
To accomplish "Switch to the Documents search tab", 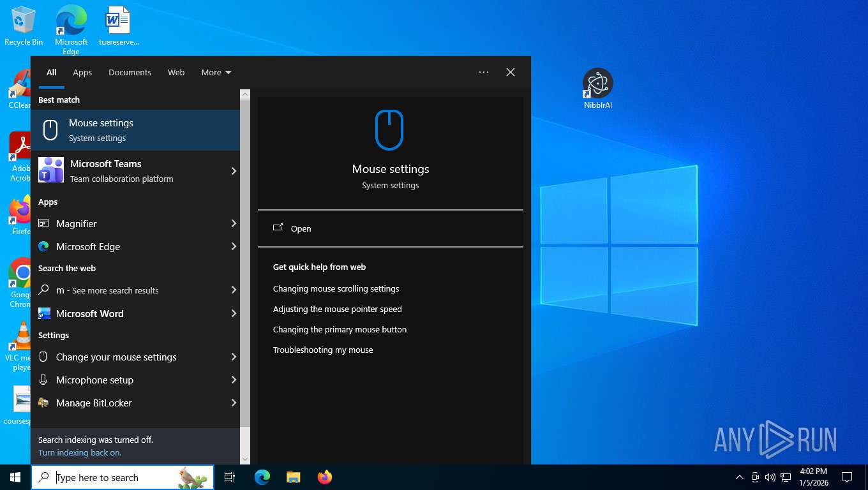I will click(130, 72).
